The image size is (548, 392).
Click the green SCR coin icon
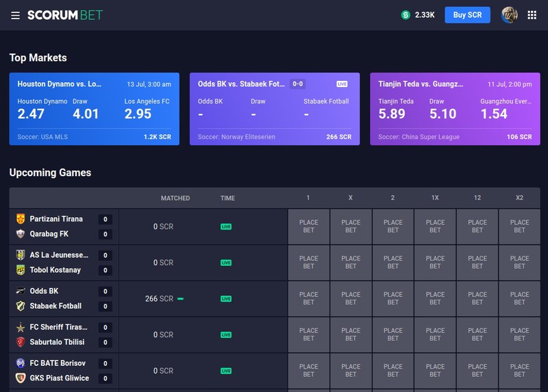coord(406,15)
